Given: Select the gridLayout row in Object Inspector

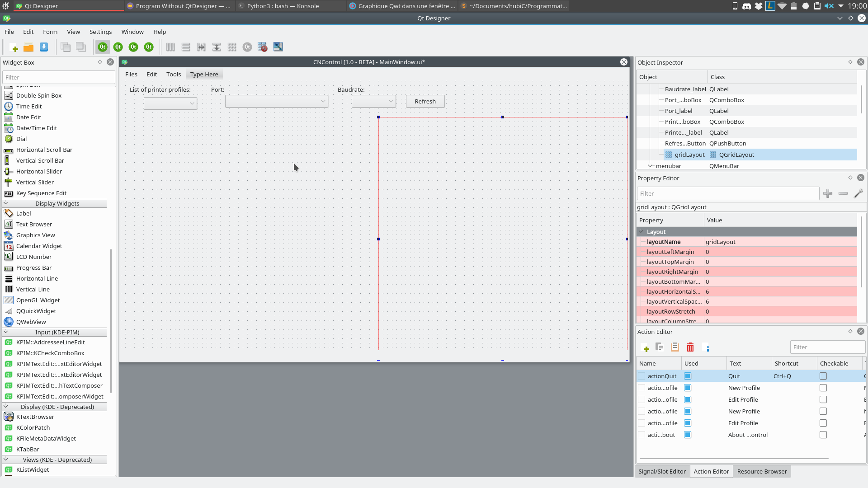Looking at the screenshot, I should coord(746,155).
